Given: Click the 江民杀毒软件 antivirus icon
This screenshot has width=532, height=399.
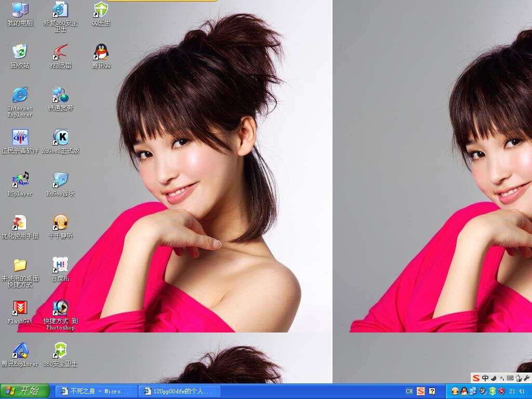Looking at the screenshot, I should (20, 141).
